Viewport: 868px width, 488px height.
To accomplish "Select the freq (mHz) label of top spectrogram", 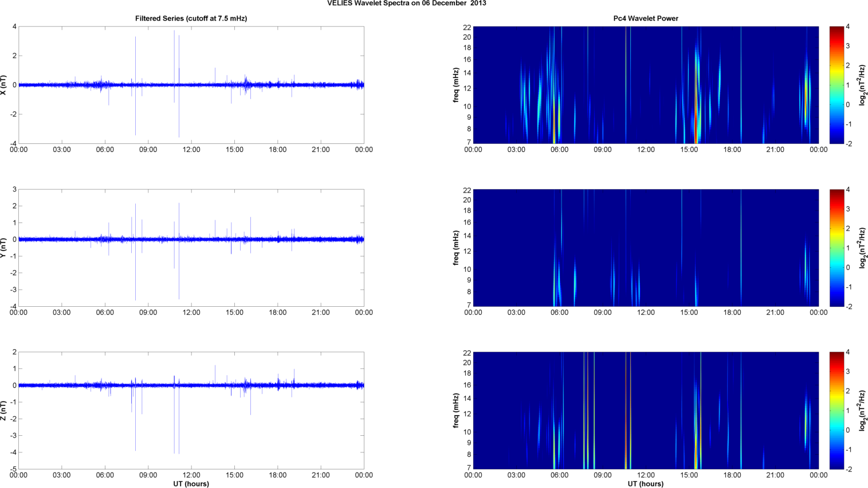I will [456, 85].
